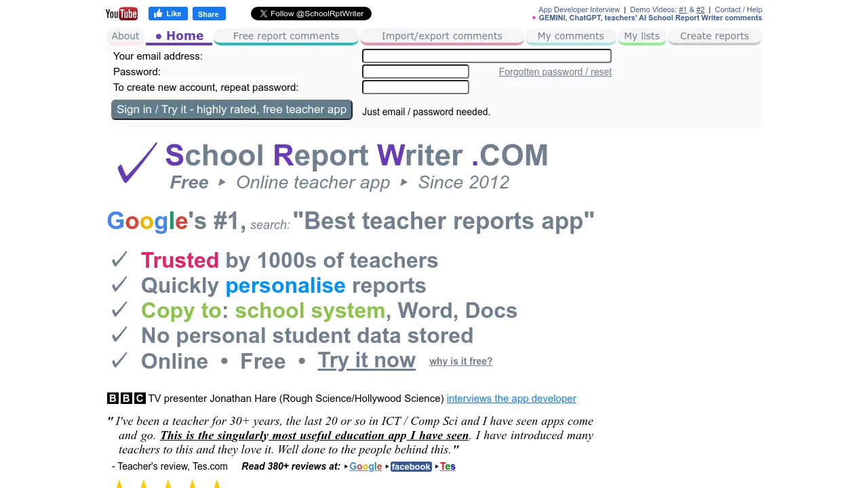Click the Facebook Share button
The image size is (868, 488).
click(x=209, y=14)
